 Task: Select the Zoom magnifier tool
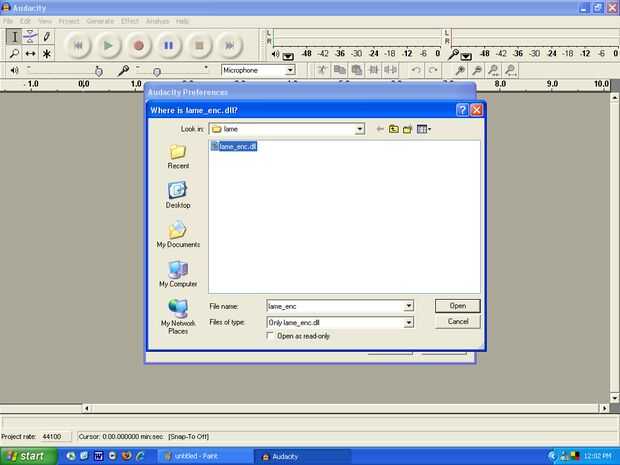pyautogui.click(x=14, y=53)
